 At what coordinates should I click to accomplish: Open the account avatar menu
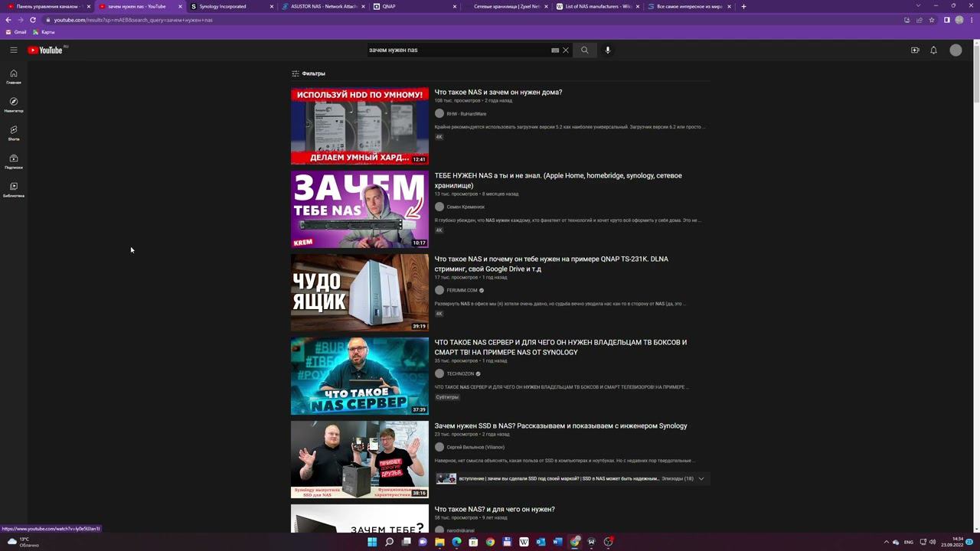click(955, 50)
